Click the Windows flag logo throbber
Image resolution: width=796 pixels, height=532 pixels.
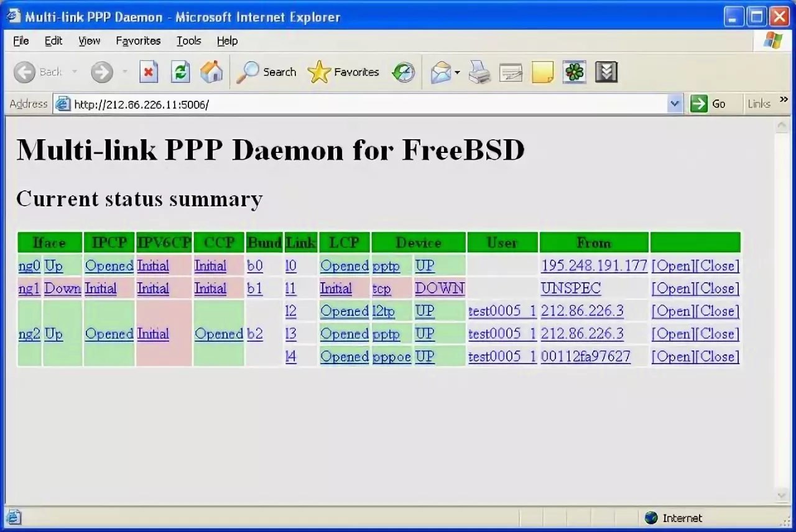pos(774,41)
